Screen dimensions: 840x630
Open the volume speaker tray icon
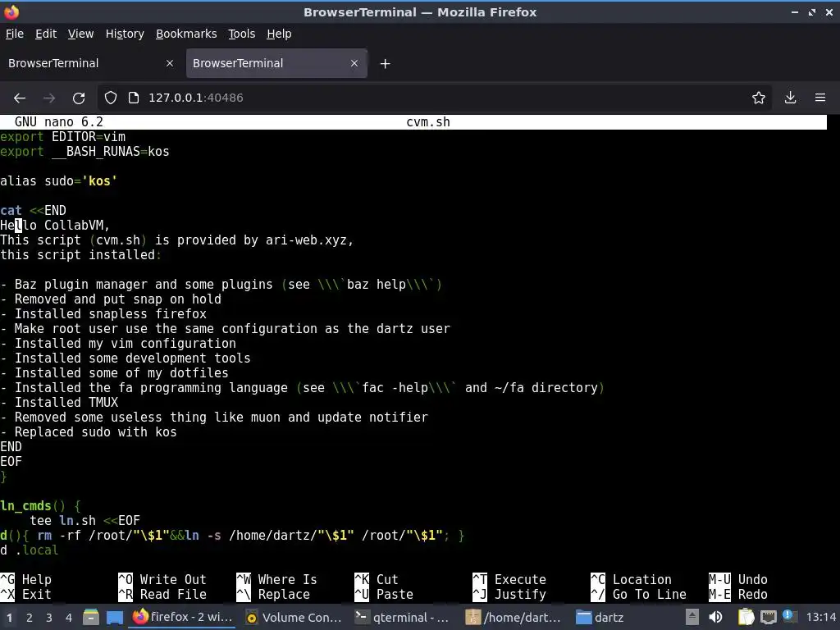[x=715, y=617]
